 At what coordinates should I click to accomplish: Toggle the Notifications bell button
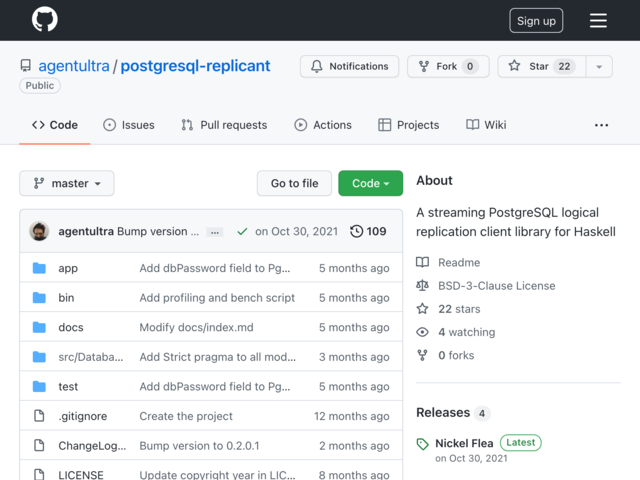tap(349, 67)
